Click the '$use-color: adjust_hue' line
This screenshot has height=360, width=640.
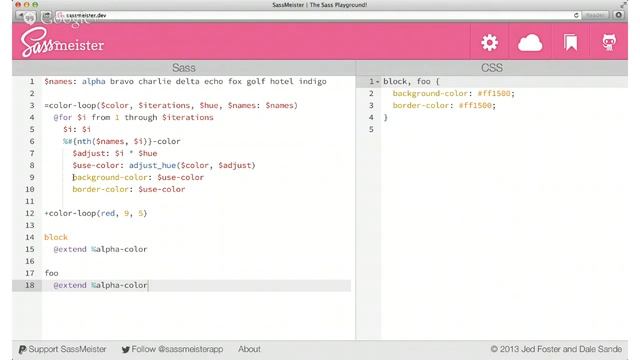pyautogui.click(x=164, y=165)
